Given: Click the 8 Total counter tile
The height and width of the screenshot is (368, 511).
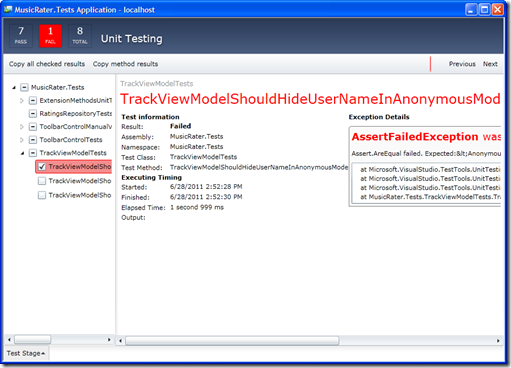Looking at the screenshot, I should pos(80,36).
